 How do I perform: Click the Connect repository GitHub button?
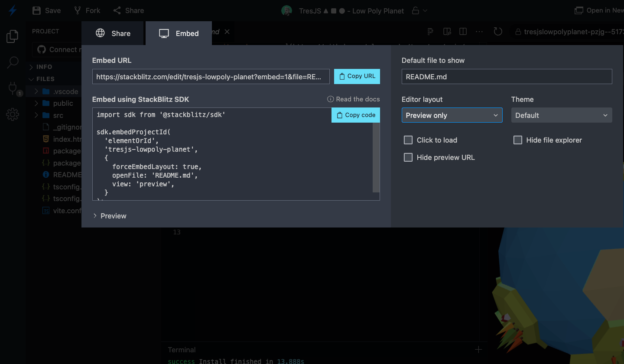pos(57,49)
